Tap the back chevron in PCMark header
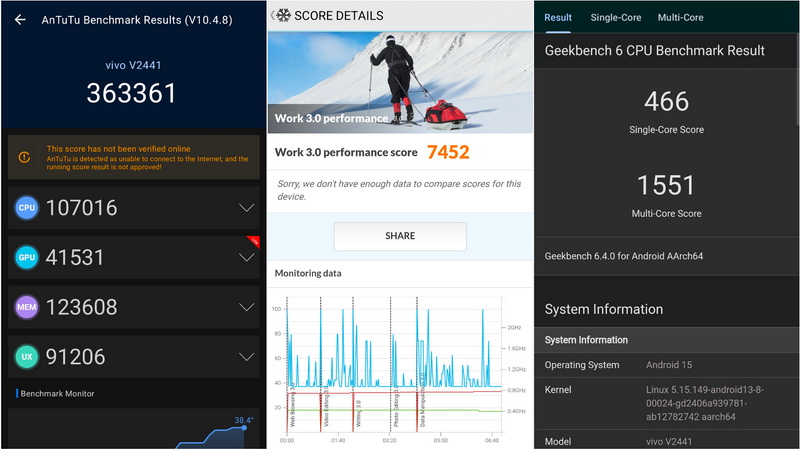The image size is (800, 450). click(272, 16)
